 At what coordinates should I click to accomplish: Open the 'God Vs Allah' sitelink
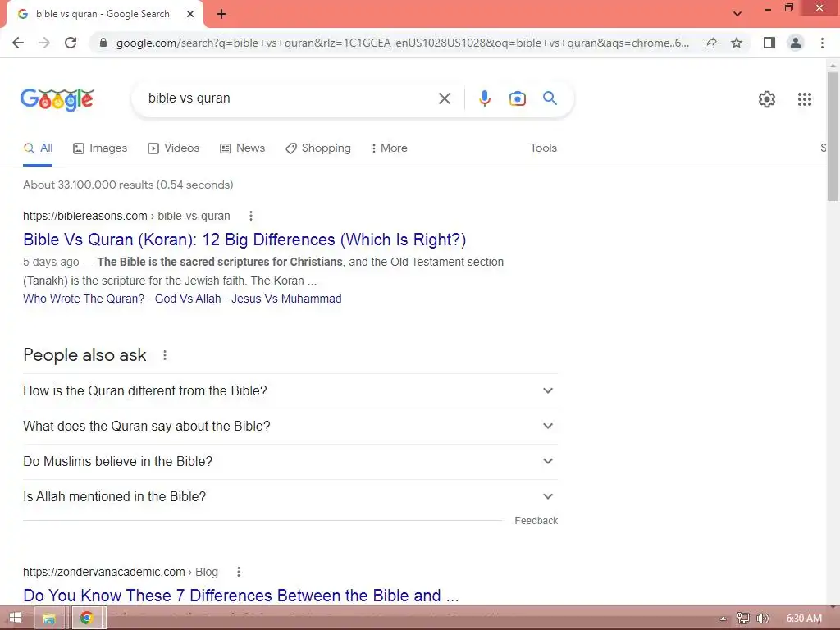tap(188, 299)
